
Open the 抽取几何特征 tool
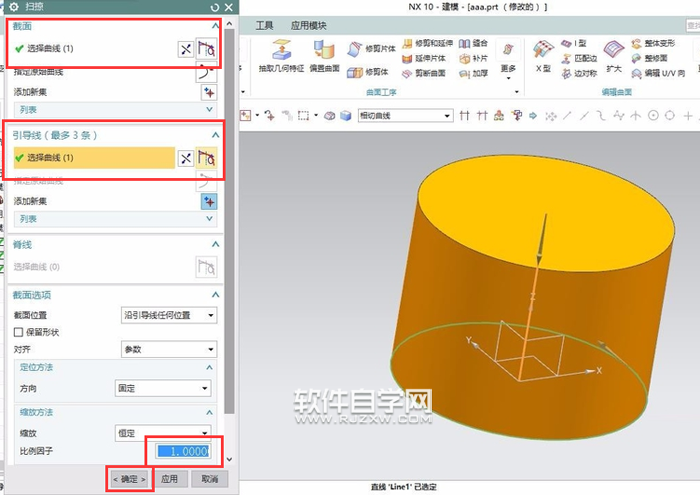pyautogui.click(x=281, y=56)
